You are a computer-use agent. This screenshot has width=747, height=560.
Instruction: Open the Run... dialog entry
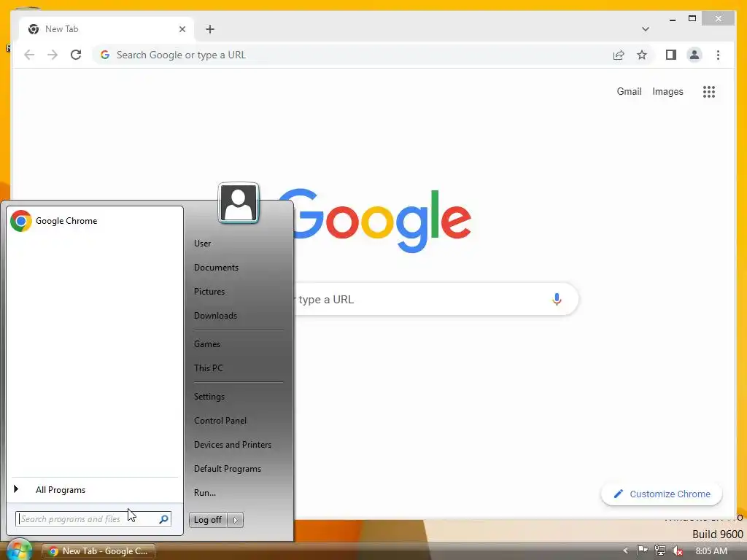(205, 493)
